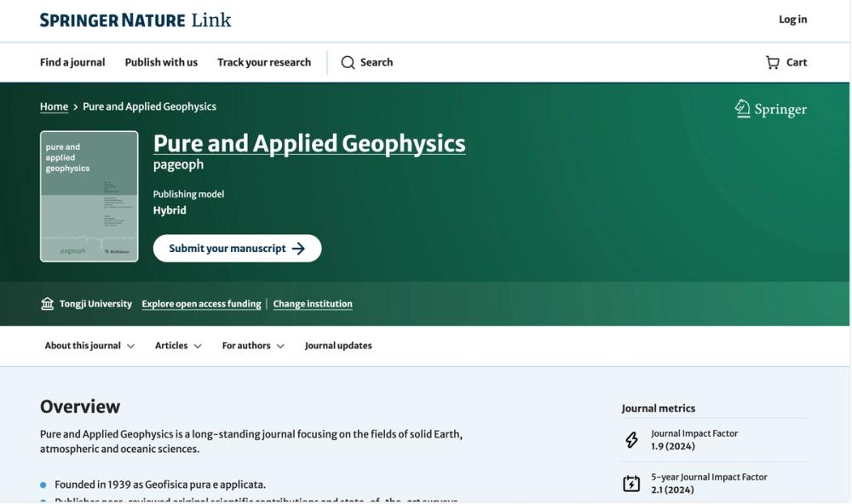Click the Hybrid publishing model text
Image resolution: width=852 pixels, height=504 pixels.
tap(170, 210)
